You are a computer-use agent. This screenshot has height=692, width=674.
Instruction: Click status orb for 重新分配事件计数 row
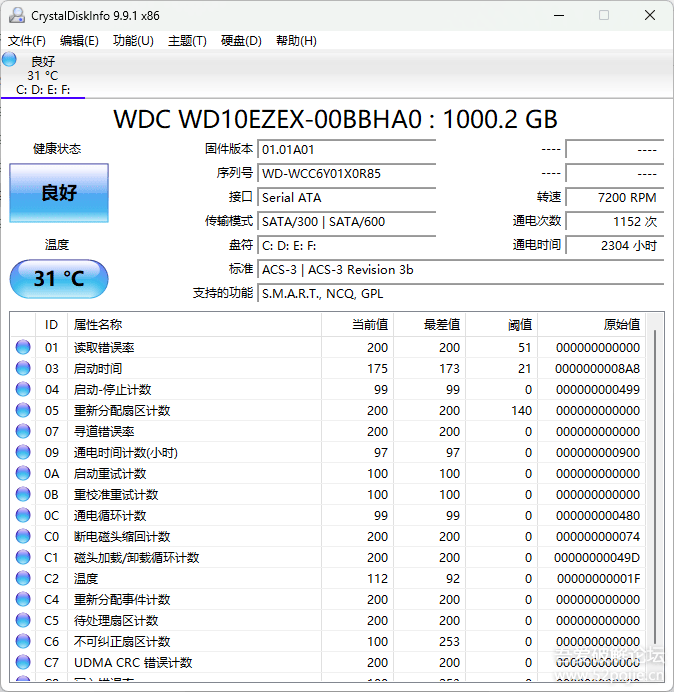coord(23,599)
